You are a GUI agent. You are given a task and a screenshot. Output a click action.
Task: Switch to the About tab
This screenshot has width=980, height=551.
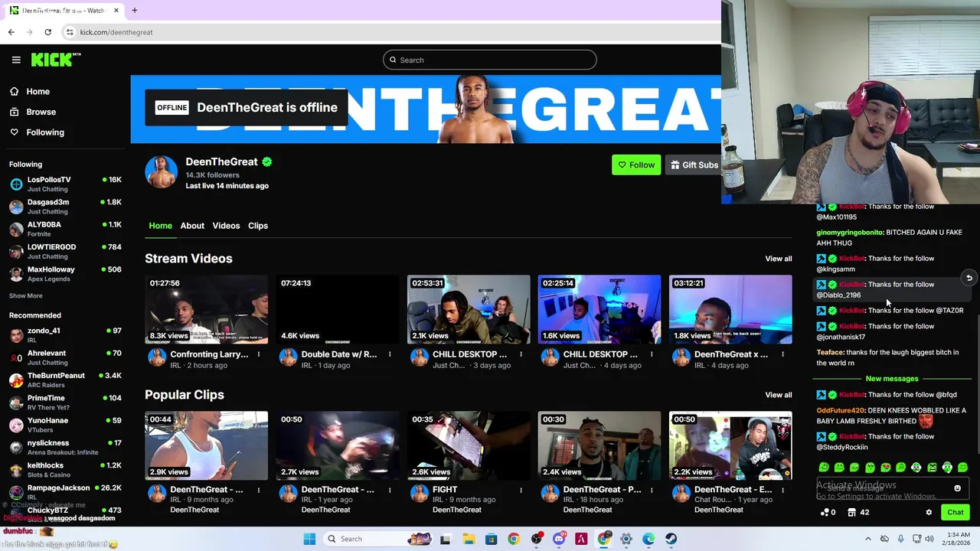[192, 226]
